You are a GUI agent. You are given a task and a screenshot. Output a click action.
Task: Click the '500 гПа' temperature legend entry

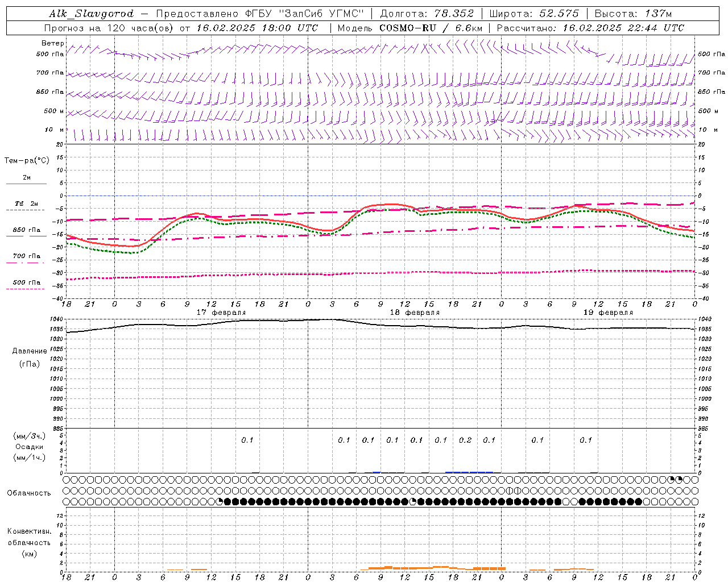click(27, 282)
